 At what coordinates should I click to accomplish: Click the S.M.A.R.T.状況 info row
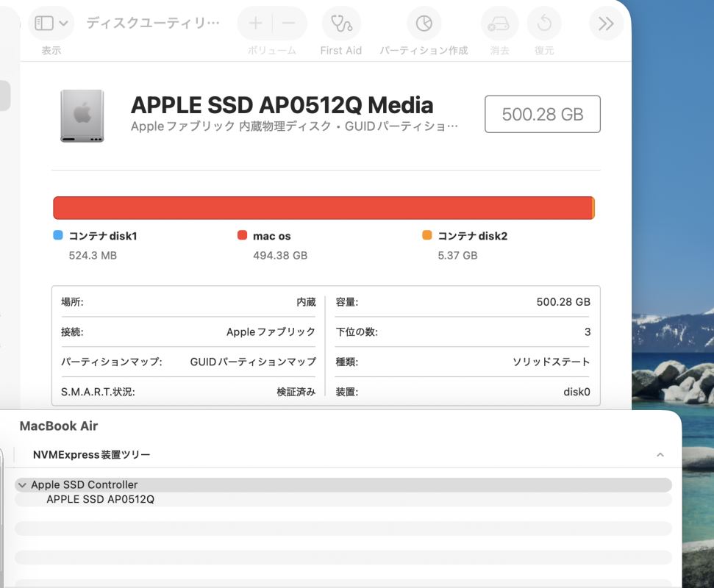point(188,392)
